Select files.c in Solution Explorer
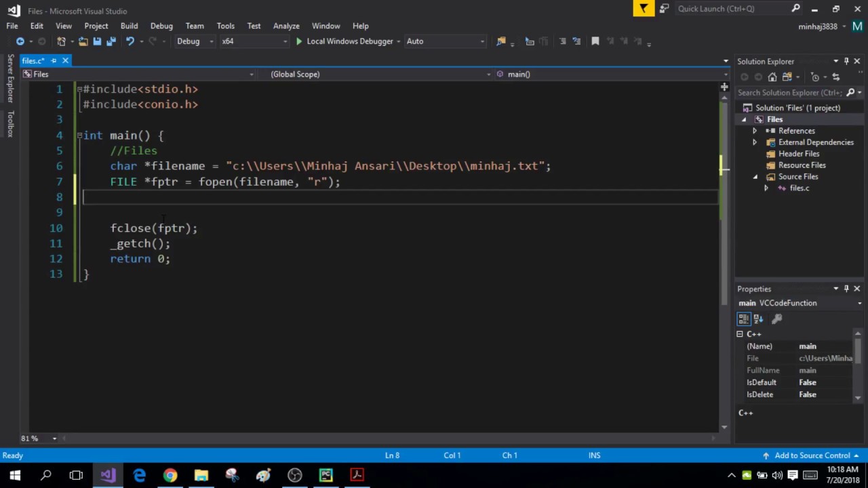868x488 pixels. point(799,188)
